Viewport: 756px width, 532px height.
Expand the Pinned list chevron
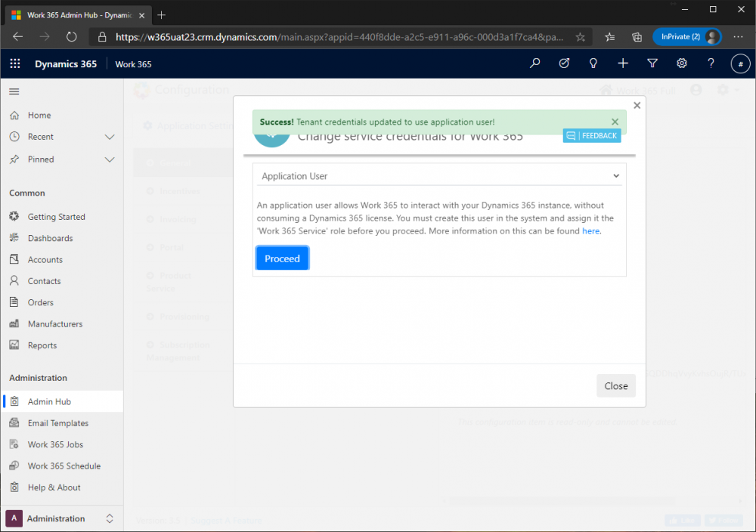(x=110, y=159)
